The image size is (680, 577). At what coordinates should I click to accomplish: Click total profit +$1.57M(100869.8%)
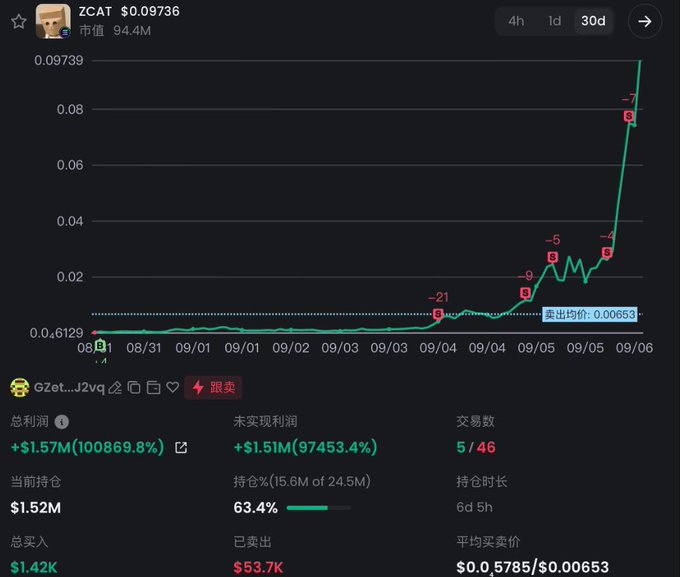[x=87, y=447]
